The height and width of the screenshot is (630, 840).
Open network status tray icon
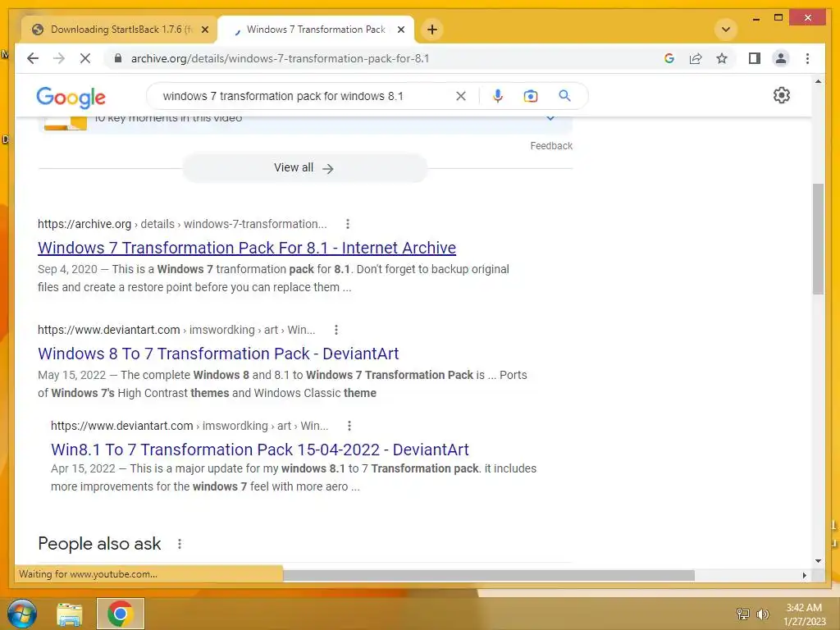743,614
